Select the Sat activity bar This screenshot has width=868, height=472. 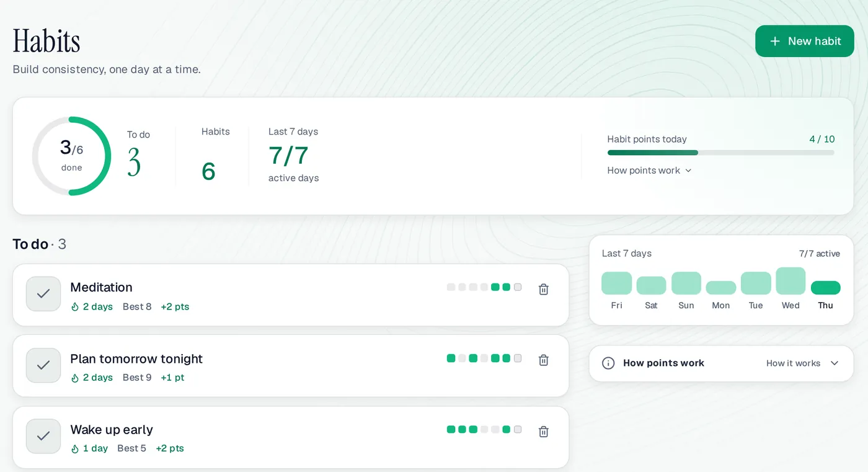pyautogui.click(x=651, y=285)
